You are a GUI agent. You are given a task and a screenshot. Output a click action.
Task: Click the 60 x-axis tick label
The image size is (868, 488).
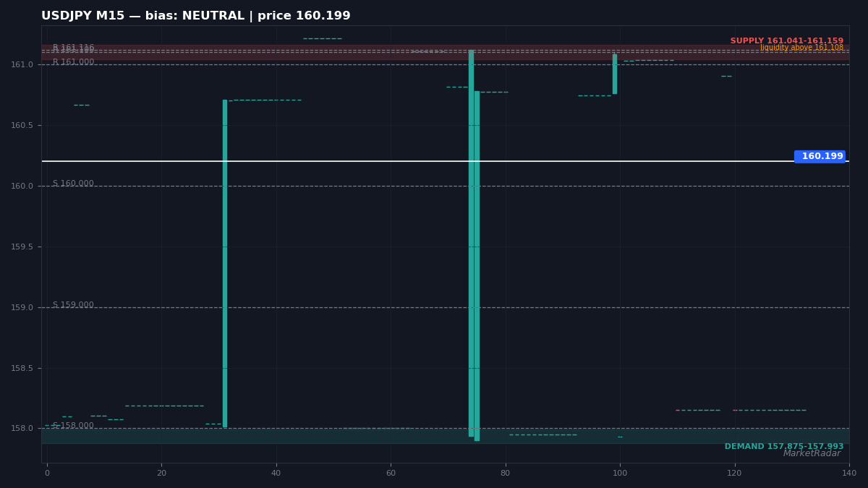tap(391, 474)
